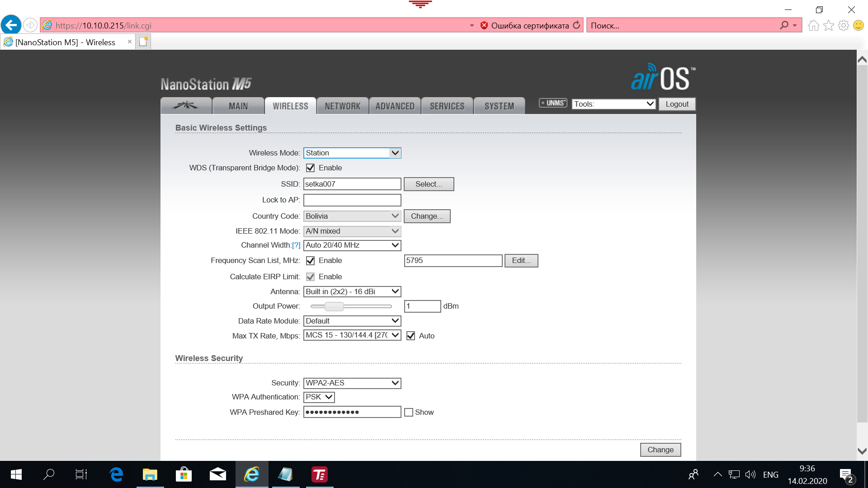
Task: Click the frequency list field showing 5795
Action: click(x=453, y=260)
